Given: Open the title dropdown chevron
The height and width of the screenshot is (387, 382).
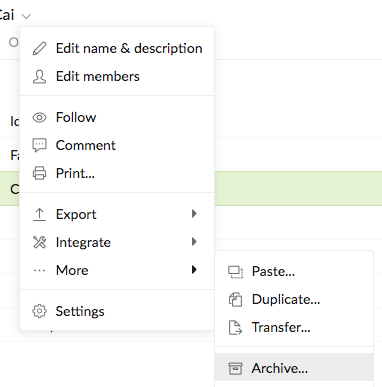Looking at the screenshot, I should pos(26,16).
